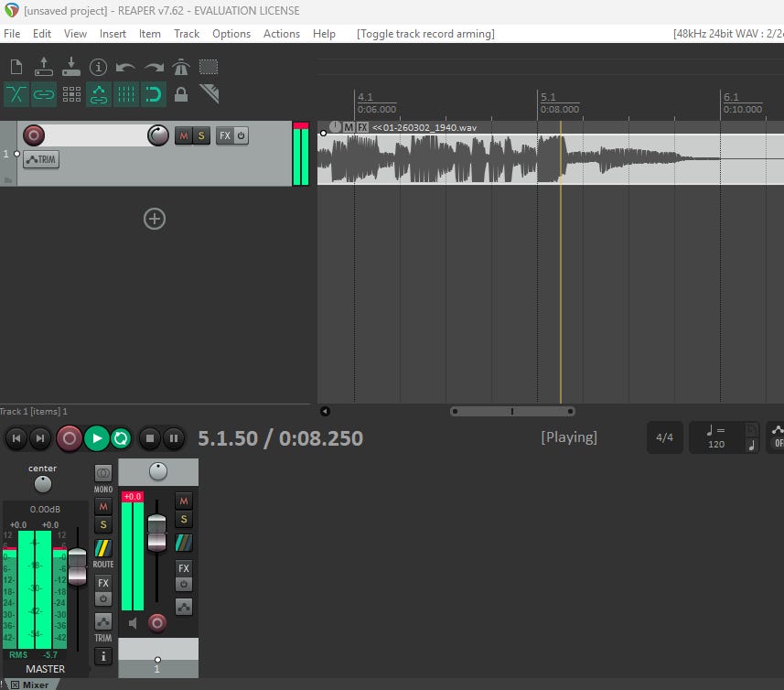Open track 1 TRIM automation mode dropdown
The image size is (784, 690).
click(40, 159)
